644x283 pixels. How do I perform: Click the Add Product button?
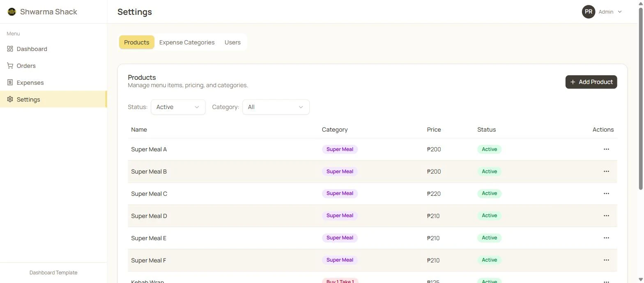[591, 82]
